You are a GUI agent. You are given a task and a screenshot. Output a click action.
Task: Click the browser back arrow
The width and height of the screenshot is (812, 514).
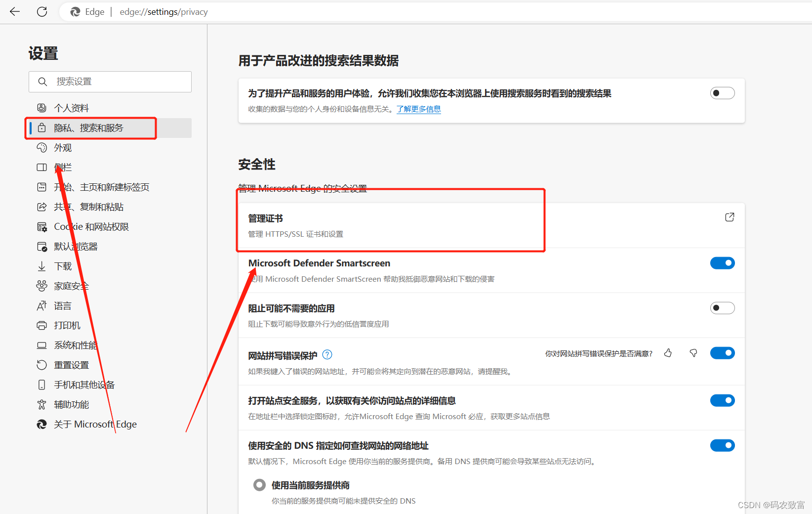(x=15, y=11)
